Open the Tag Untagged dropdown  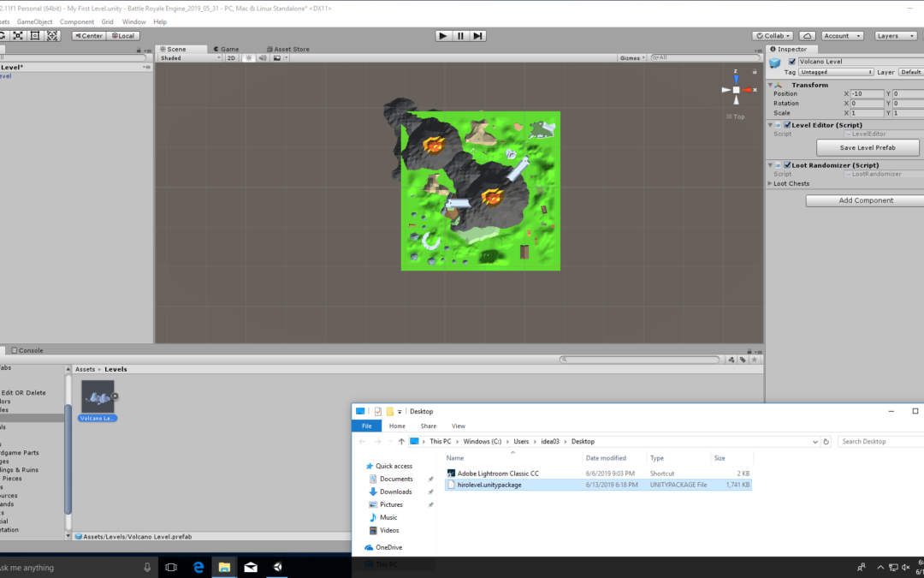click(x=836, y=72)
